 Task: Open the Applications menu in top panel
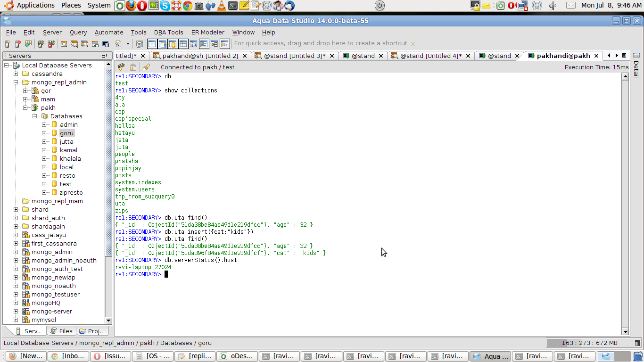point(30,5)
